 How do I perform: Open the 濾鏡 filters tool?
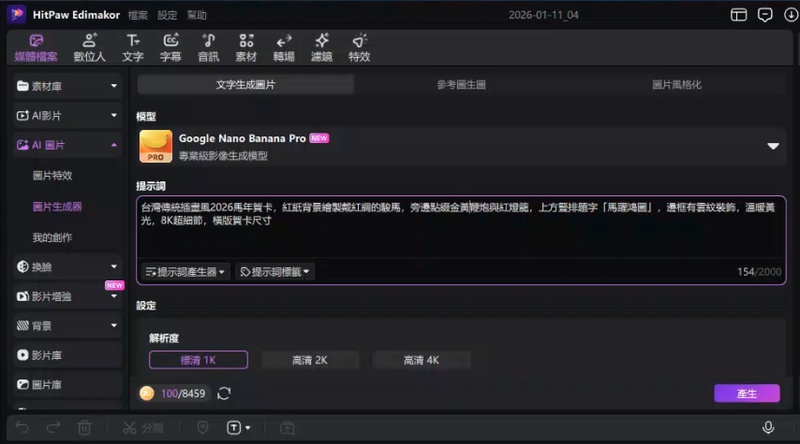(321, 48)
